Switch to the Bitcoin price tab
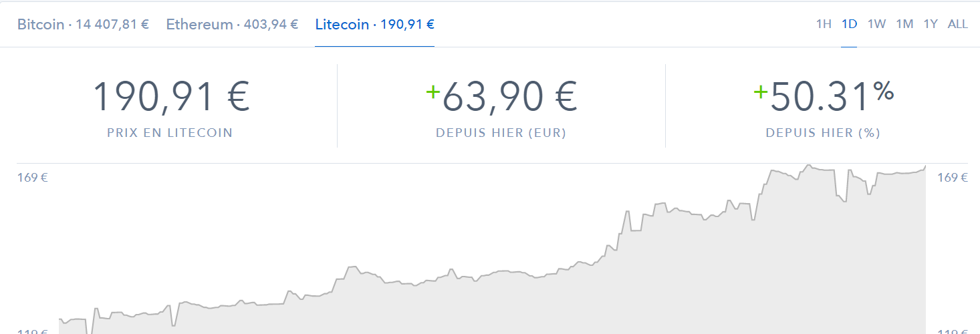The image size is (980, 334). [x=83, y=25]
